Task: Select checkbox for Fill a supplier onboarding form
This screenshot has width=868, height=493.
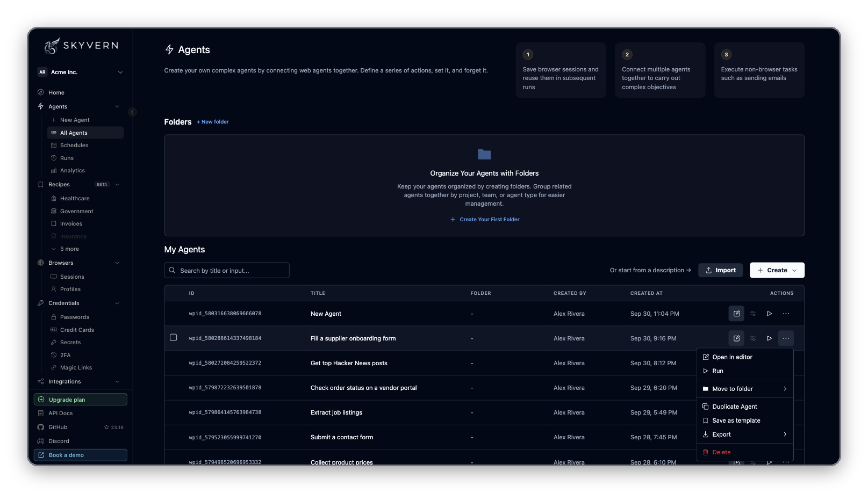Action: [x=173, y=338]
